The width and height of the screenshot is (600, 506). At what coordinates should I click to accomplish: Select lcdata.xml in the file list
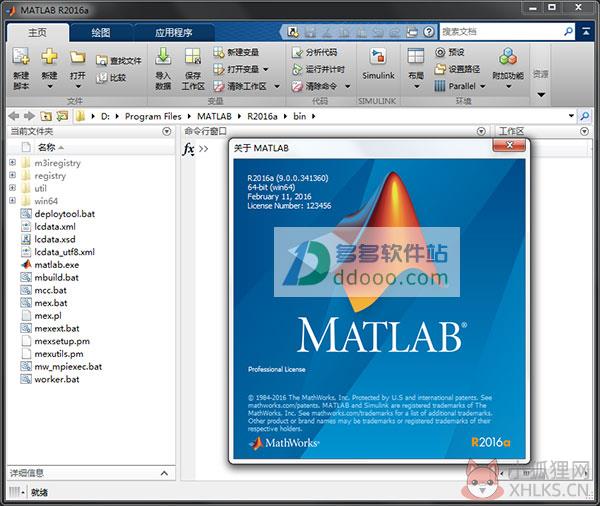(x=55, y=227)
